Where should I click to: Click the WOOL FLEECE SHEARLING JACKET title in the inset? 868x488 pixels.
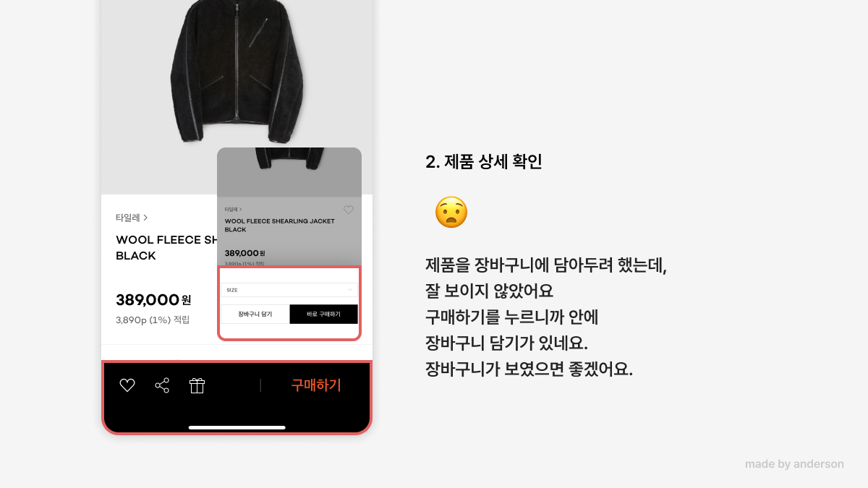coord(279,226)
